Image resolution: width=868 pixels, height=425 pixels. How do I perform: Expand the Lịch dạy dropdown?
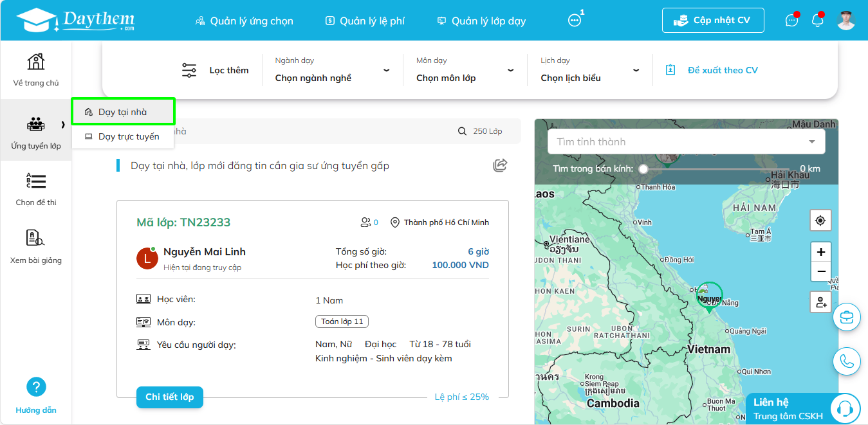pos(590,70)
